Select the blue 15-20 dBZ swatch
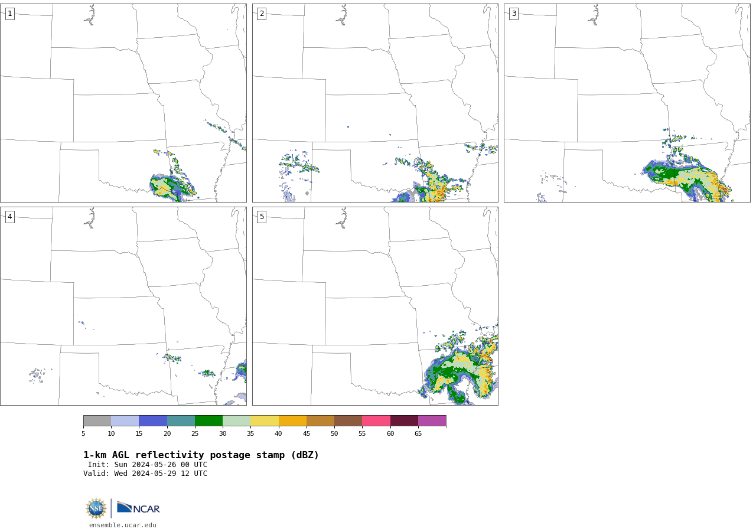 153,421
